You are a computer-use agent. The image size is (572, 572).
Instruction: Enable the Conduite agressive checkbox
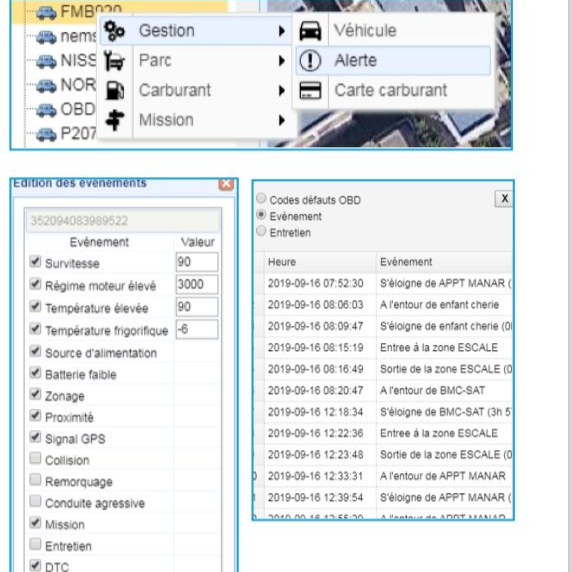pyautogui.click(x=35, y=501)
